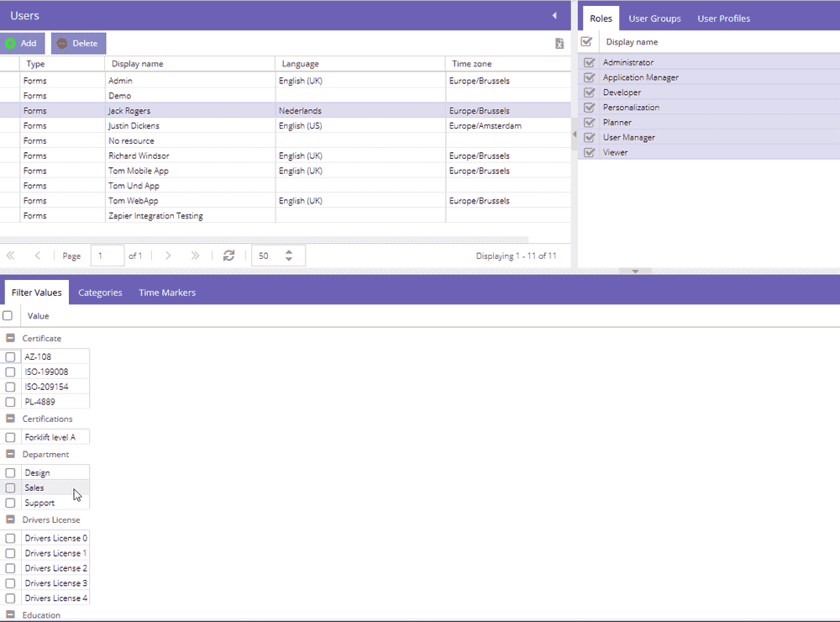Toggle the select-all roles header checkbox
Image resolution: width=840 pixels, height=622 pixels.
coord(586,42)
